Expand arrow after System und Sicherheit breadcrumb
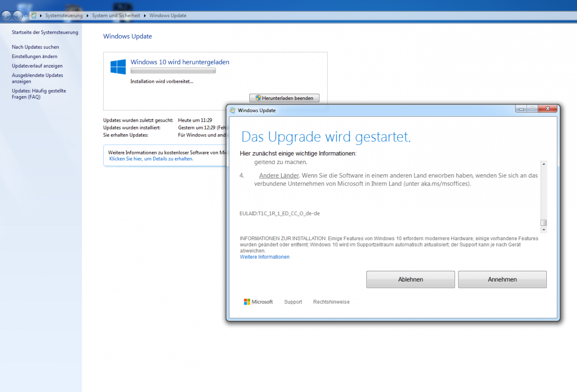The height and width of the screenshot is (392, 577). pyautogui.click(x=145, y=15)
